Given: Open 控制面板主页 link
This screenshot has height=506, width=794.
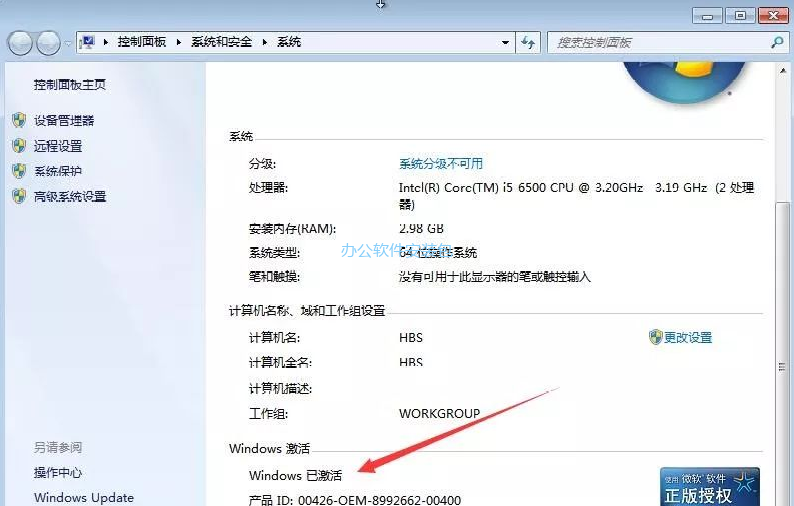Looking at the screenshot, I should 70,85.
